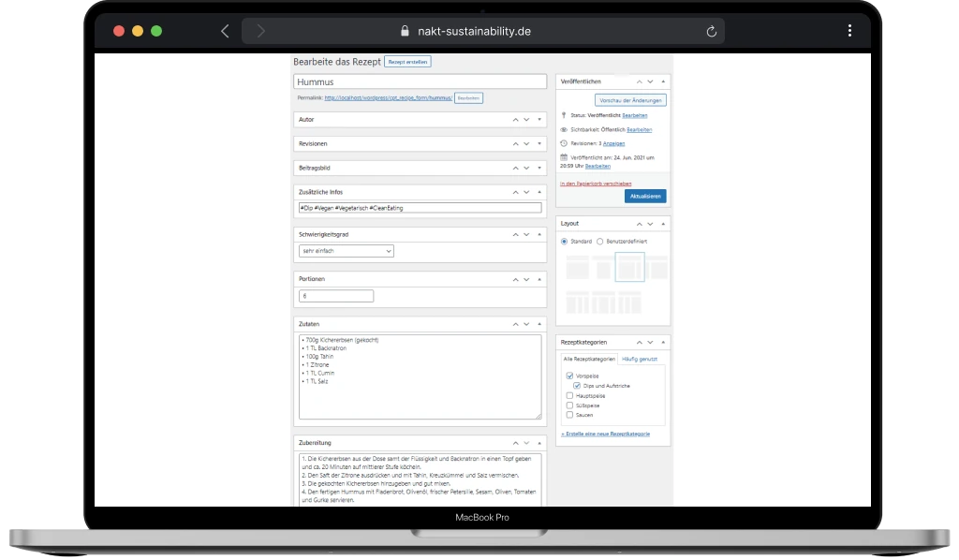Choose the highlighted layout thumbnail
This screenshot has width=959, height=560.
[x=629, y=268]
